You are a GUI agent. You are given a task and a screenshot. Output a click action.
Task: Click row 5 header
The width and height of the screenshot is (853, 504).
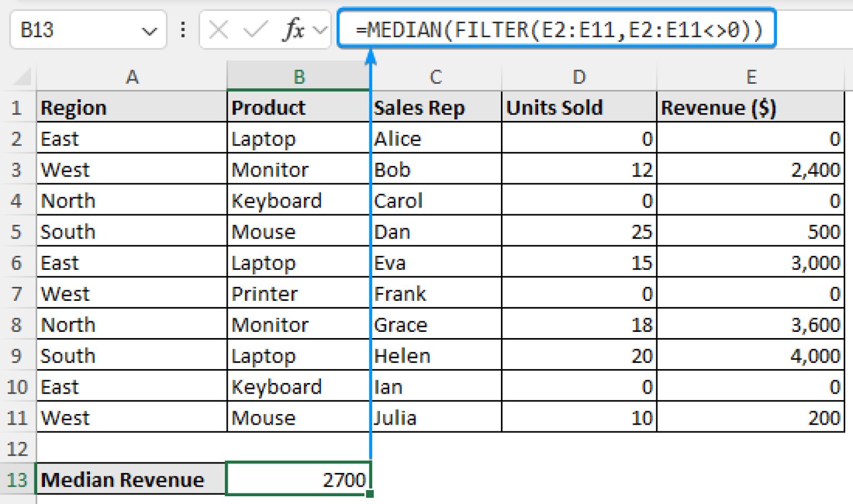(x=17, y=231)
